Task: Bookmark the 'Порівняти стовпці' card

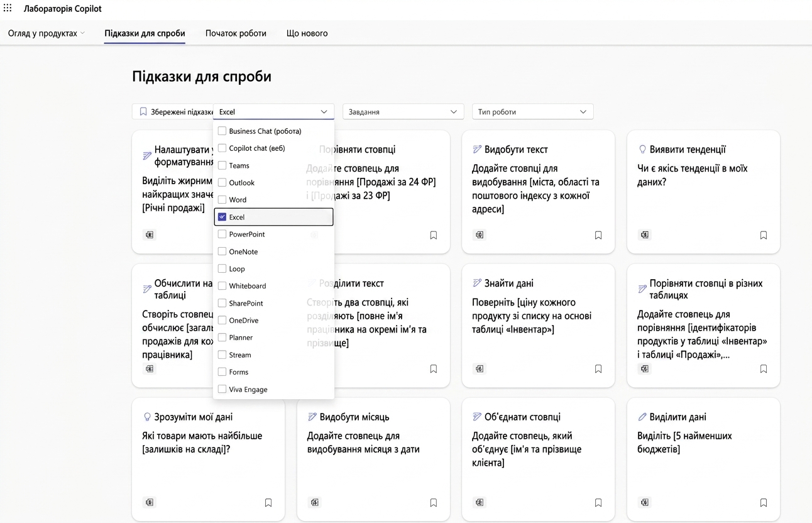Action: pyautogui.click(x=434, y=235)
